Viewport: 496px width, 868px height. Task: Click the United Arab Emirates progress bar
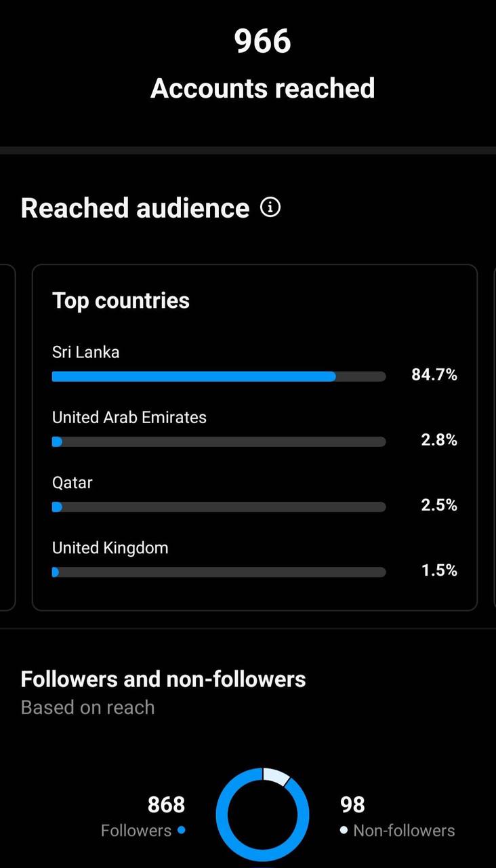point(218,441)
